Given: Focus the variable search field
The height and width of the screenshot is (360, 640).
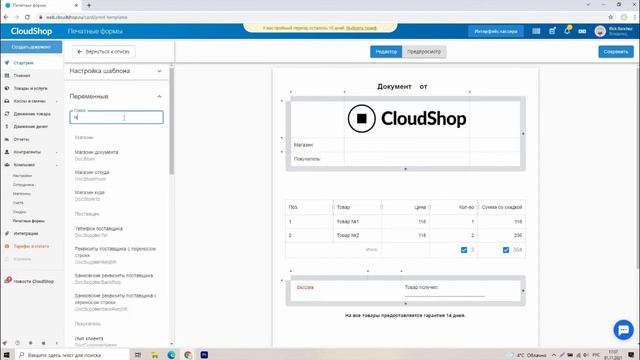Looking at the screenshot, I should tap(116, 118).
